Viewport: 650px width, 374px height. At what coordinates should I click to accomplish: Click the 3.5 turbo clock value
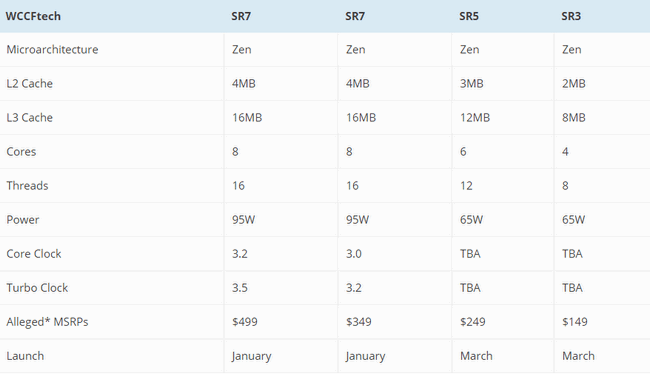click(240, 287)
